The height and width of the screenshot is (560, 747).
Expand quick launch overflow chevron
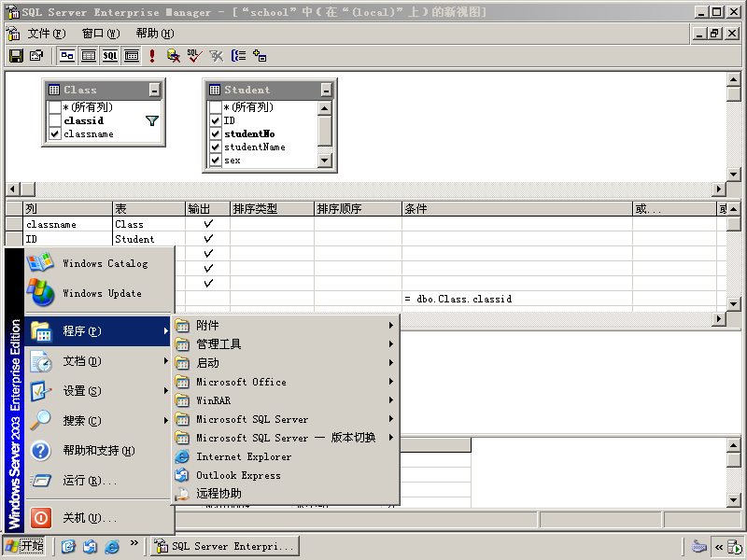(x=134, y=543)
